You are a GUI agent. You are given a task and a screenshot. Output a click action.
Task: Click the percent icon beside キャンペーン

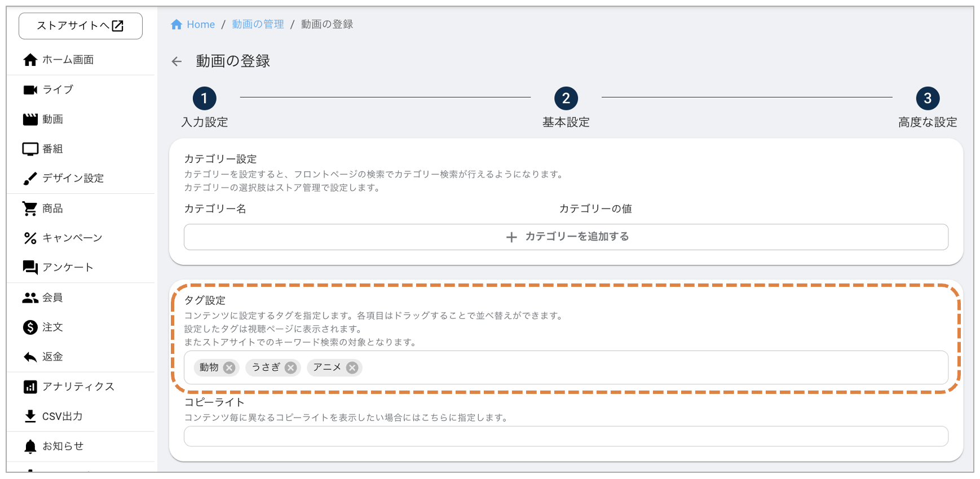[x=30, y=238]
